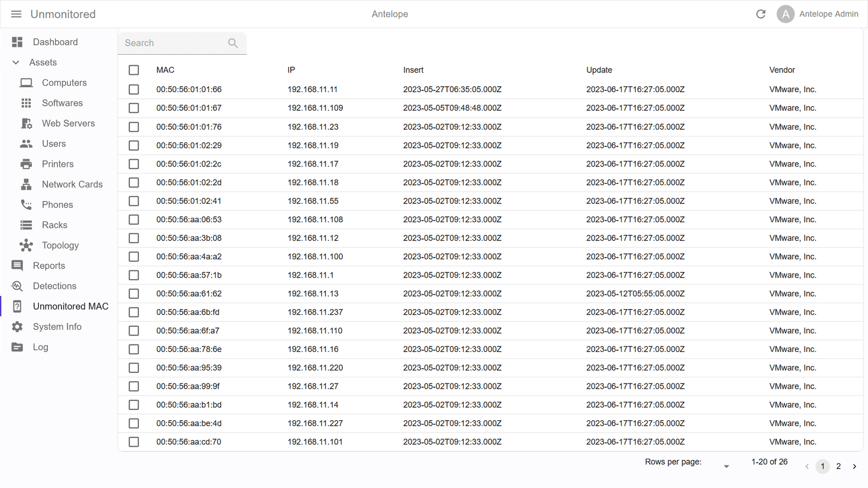The image size is (868, 488).
Task: Click the Web Servers icon
Action: [26, 123]
